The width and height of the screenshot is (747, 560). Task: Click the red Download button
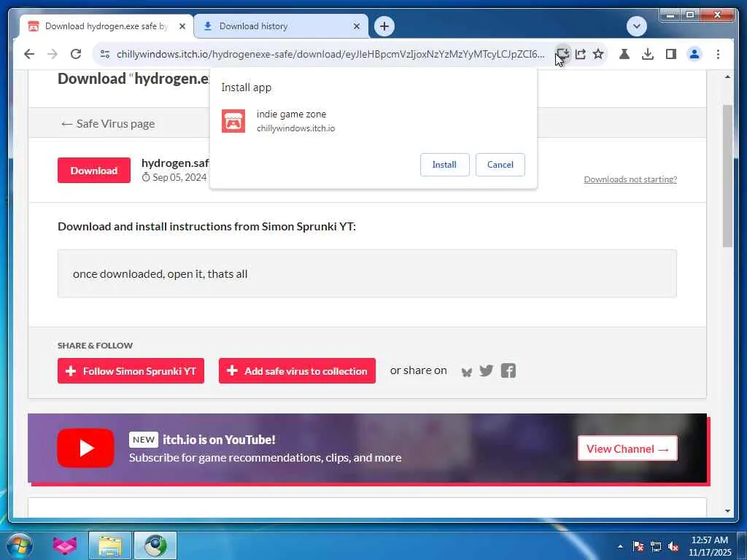94,171
